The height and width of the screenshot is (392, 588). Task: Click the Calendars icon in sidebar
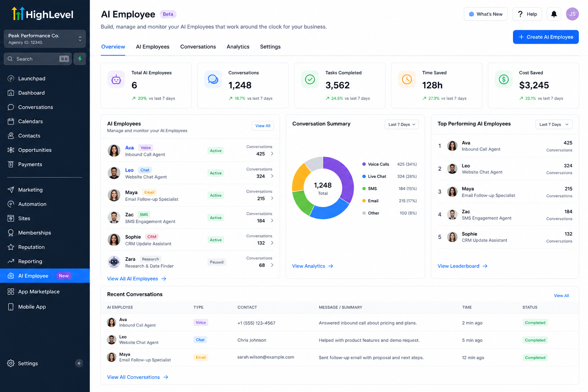[x=11, y=121]
